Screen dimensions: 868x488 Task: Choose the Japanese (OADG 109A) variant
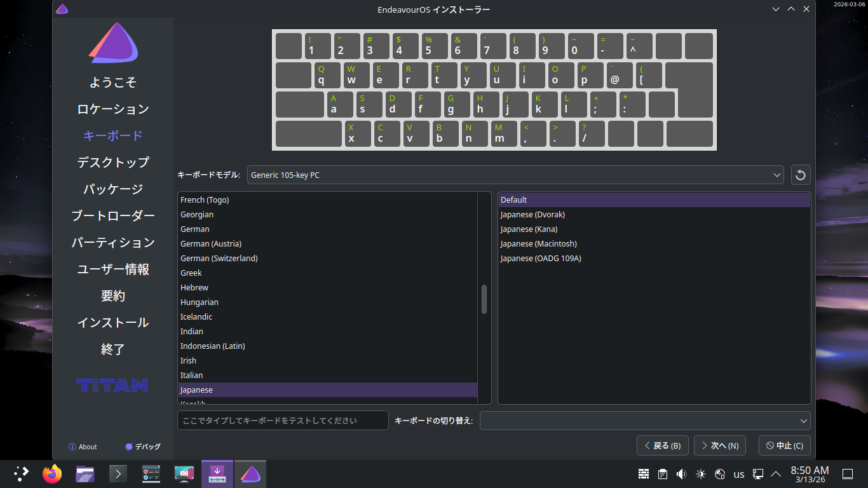tap(654, 259)
